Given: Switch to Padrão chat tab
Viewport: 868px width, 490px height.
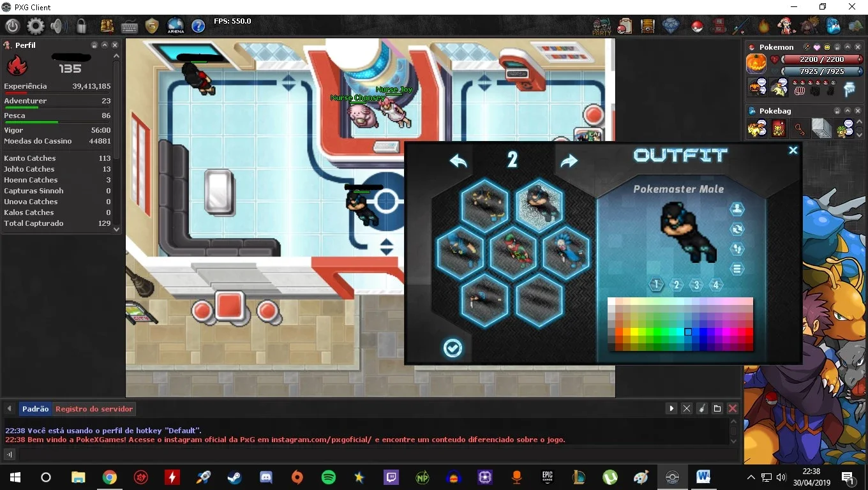Looking at the screenshot, I should point(35,409).
